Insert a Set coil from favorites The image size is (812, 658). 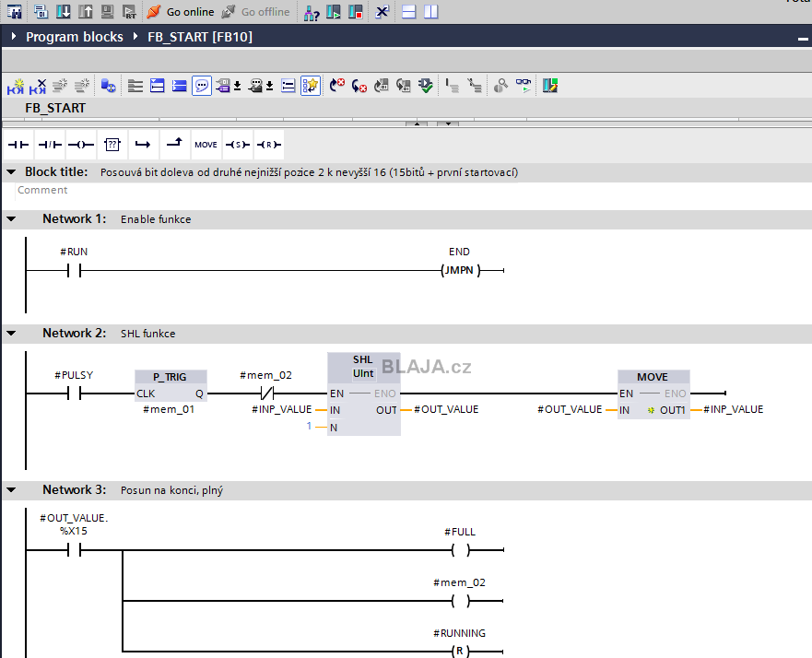coord(237,145)
